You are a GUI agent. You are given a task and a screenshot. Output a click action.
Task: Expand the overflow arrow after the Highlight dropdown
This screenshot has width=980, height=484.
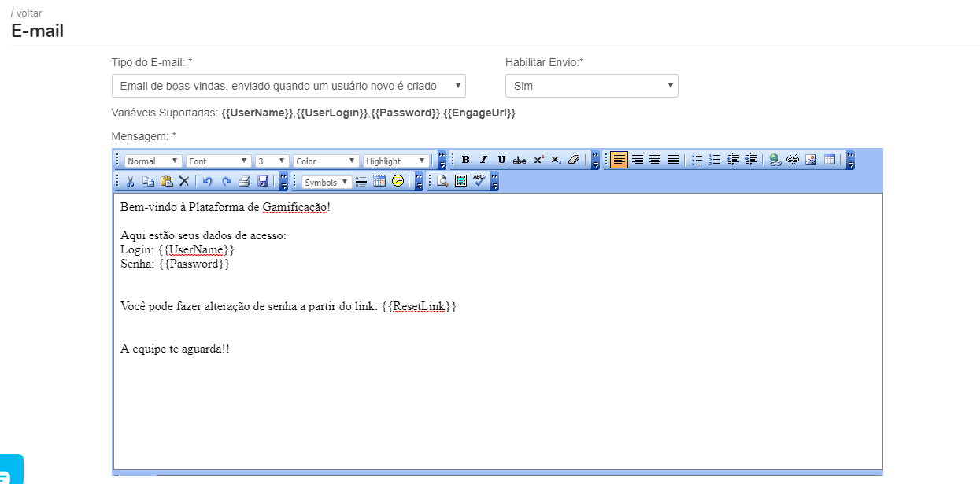pyautogui.click(x=442, y=161)
